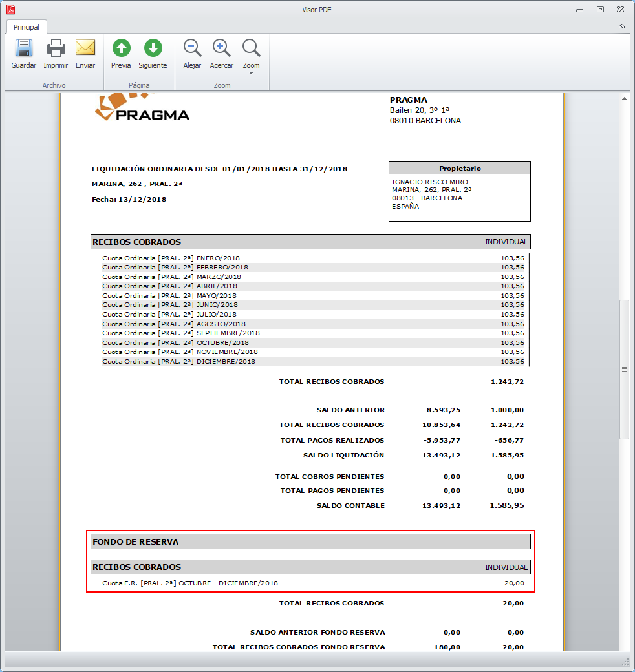This screenshot has height=672, width=635.
Task: Expand the Zoom dropdown arrow
Action: (251, 73)
